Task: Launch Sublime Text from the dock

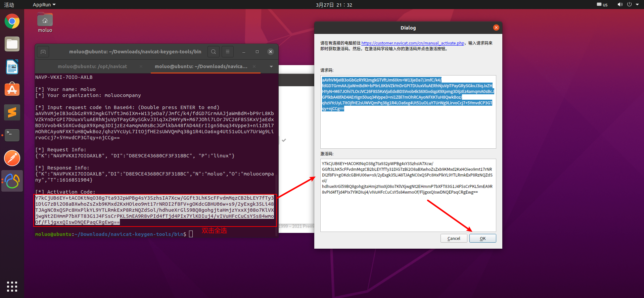Action: (12, 112)
